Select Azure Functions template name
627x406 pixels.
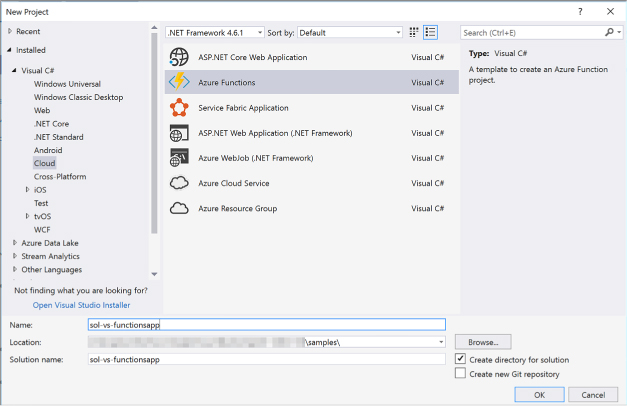pos(227,82)
